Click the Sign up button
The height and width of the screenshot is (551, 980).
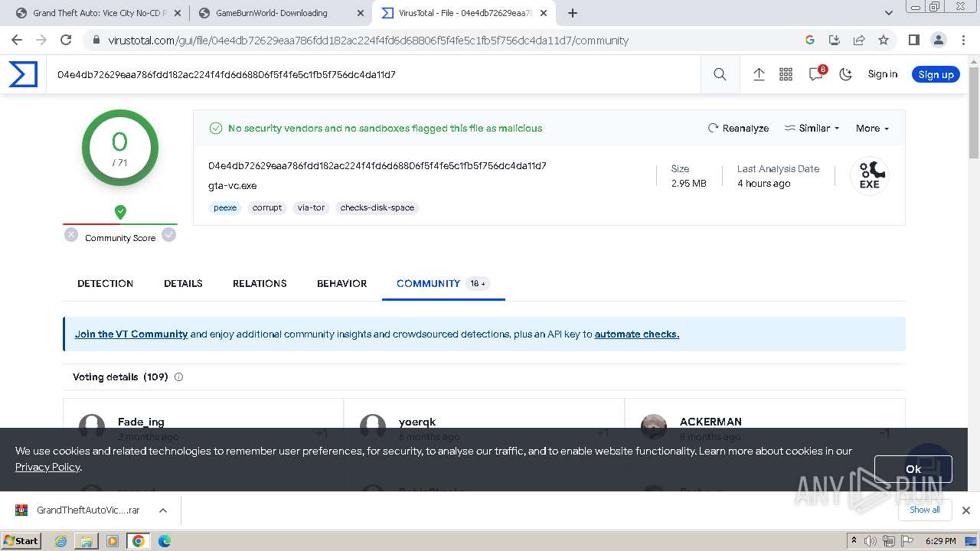tap(936, 74)
